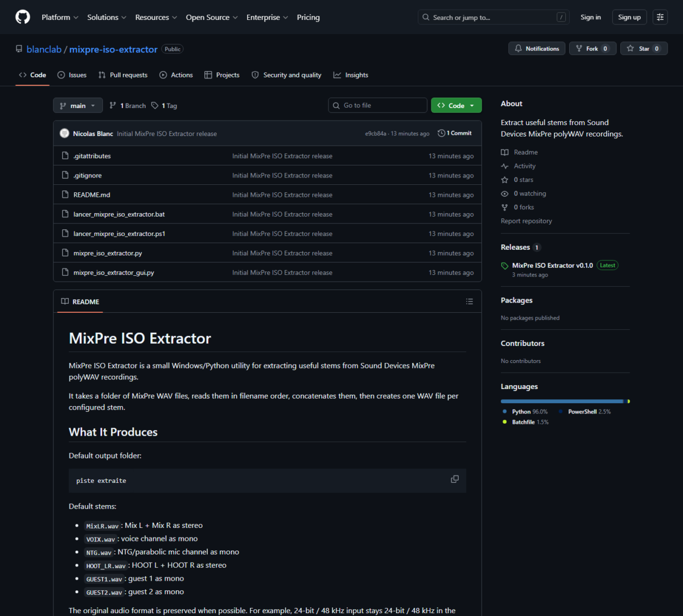Open README.md in the file list
Image resolution: width=683 pixels, height=616 pixels.
92,195
